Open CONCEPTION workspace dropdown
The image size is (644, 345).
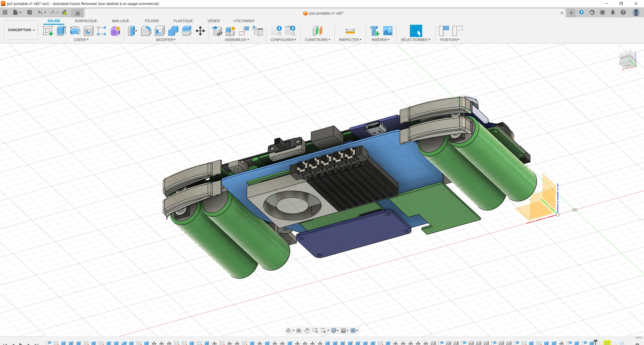coord(21,30)
